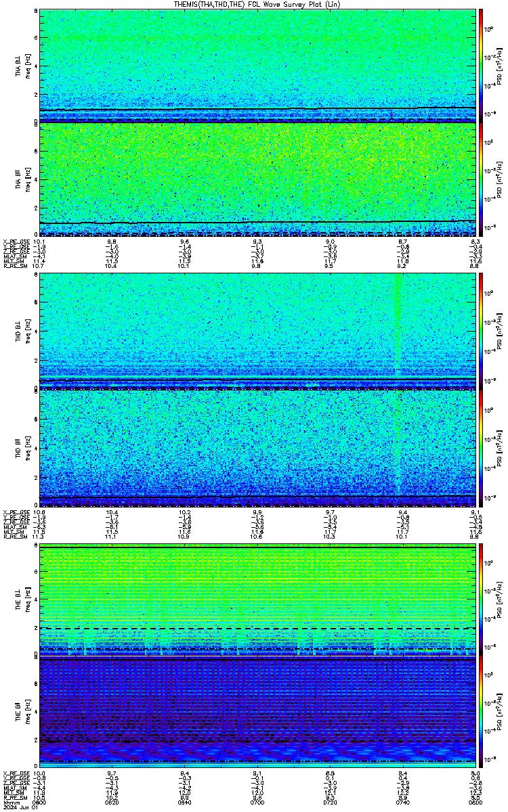
Task: Click the PSD label beside the THE BL panel
Action: [x=500, y=598]
